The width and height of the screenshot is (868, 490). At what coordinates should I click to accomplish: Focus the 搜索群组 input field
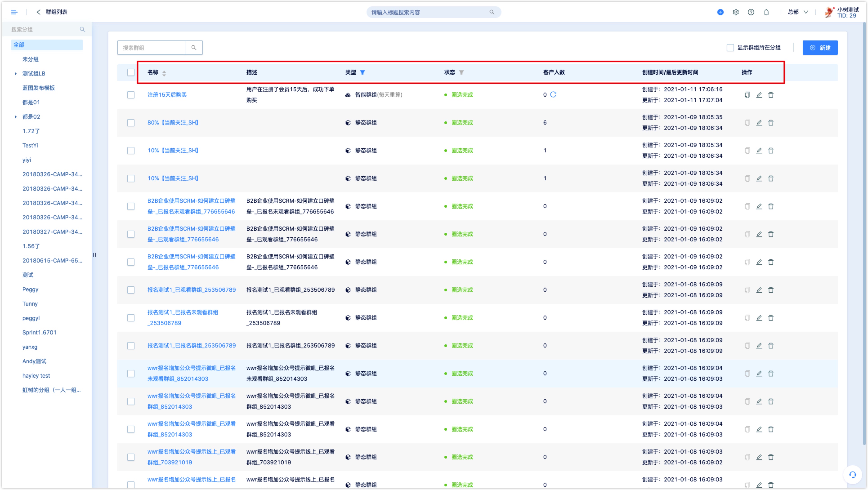pyautogui.click(x=151, y=48)
